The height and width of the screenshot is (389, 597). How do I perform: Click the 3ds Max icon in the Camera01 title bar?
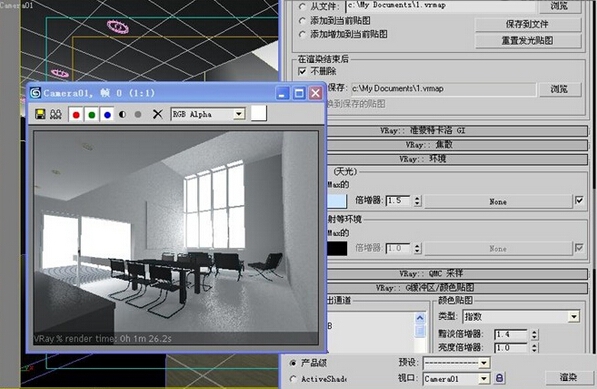[35, 93]
